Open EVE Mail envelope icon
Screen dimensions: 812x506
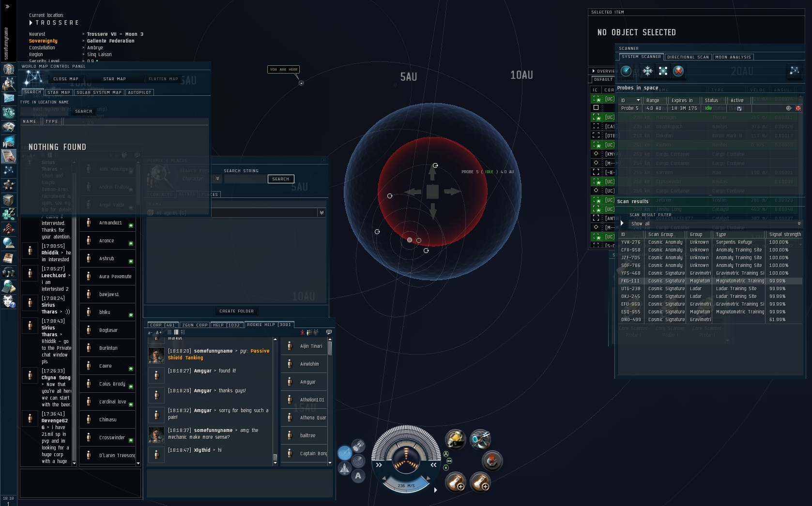click(x=8, y=98)
